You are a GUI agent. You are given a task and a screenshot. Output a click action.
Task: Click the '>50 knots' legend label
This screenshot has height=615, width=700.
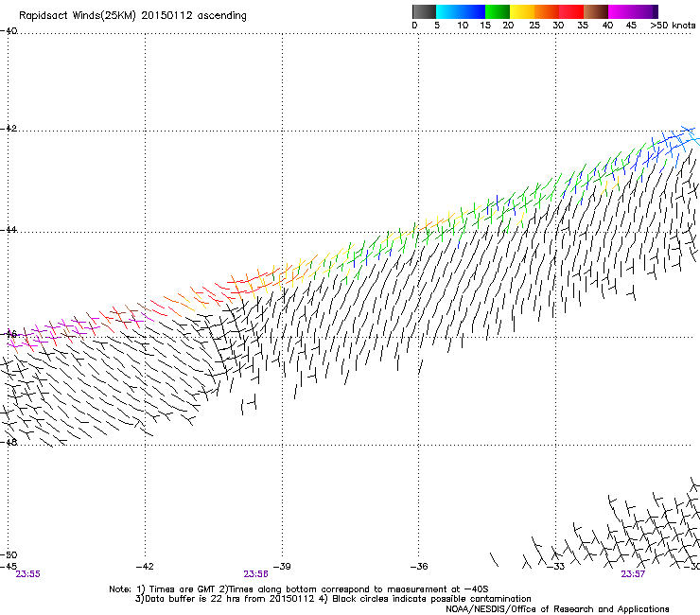pyautogui.click(x=673, y=25)
